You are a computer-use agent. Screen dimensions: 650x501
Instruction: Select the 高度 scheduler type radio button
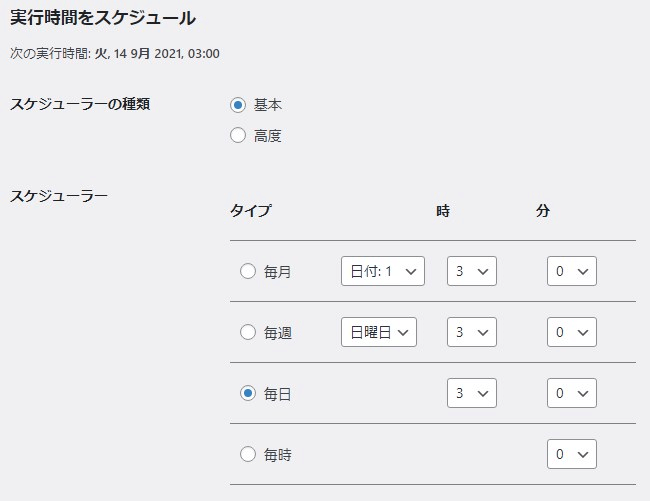coord(238,136)
